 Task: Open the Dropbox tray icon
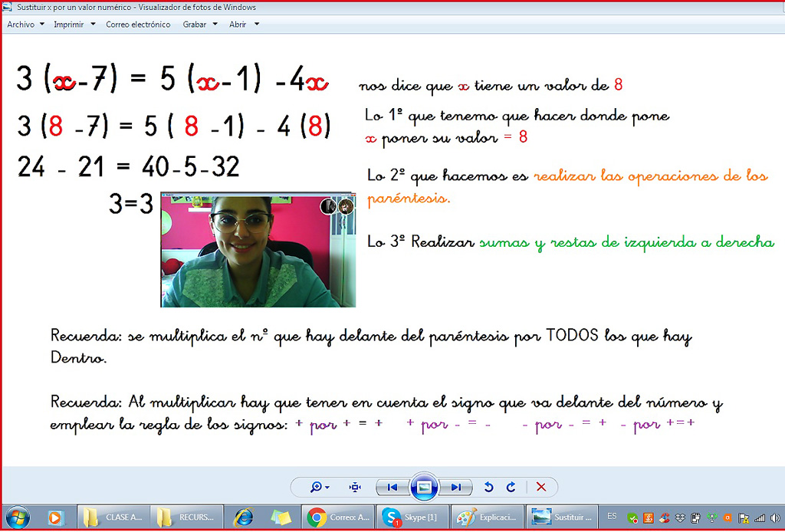[x=680, y=518]
